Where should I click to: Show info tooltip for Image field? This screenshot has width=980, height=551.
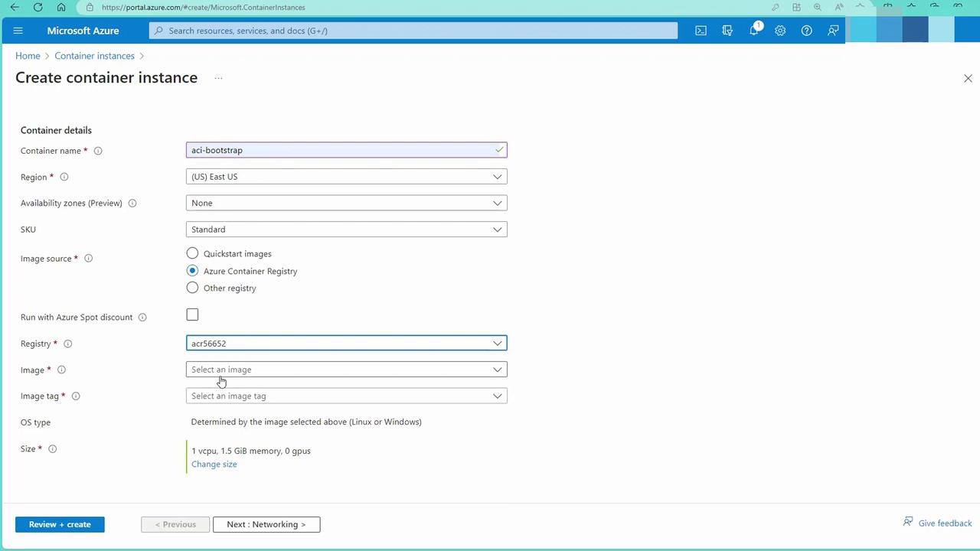click(61, 370)
